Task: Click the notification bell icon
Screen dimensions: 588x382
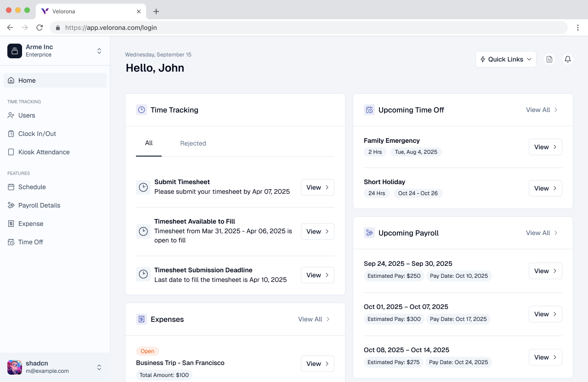Action: pyautogui.click(x=568, y=59)
